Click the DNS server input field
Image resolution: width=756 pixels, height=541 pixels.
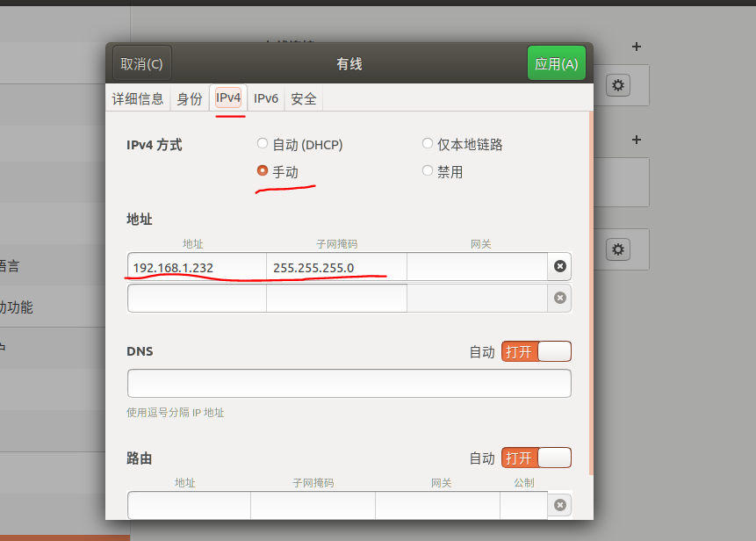tap(349, 383)
